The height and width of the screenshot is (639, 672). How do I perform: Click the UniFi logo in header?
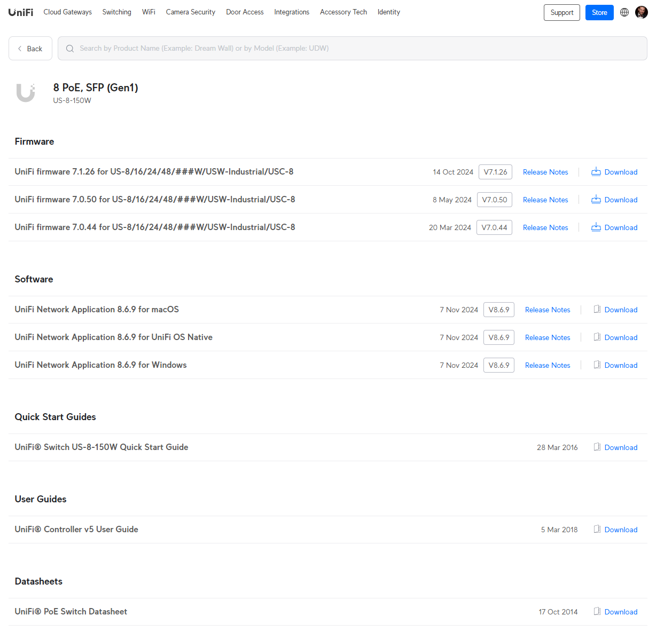(21, 12)
